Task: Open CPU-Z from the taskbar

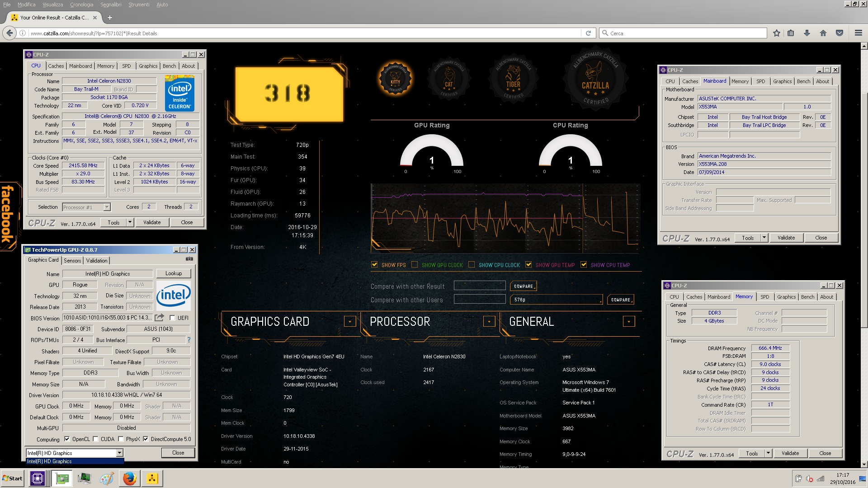Action: 37,478
